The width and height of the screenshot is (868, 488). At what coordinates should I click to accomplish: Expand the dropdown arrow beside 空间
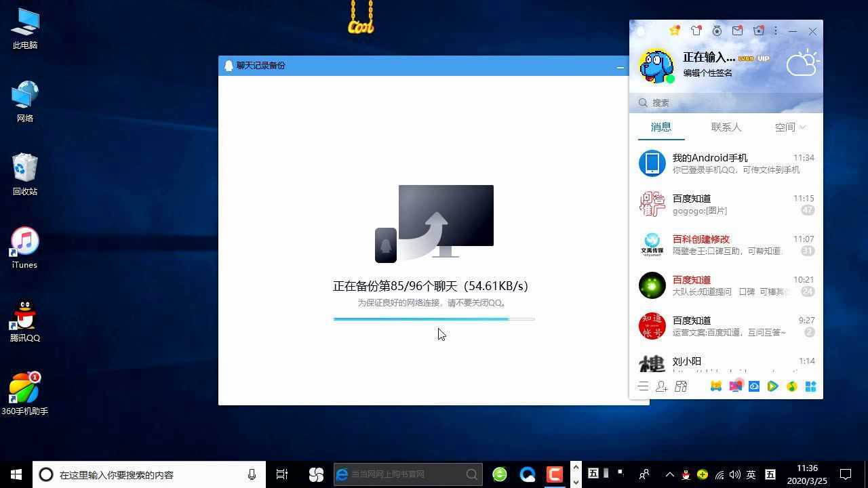coord(803,127)
